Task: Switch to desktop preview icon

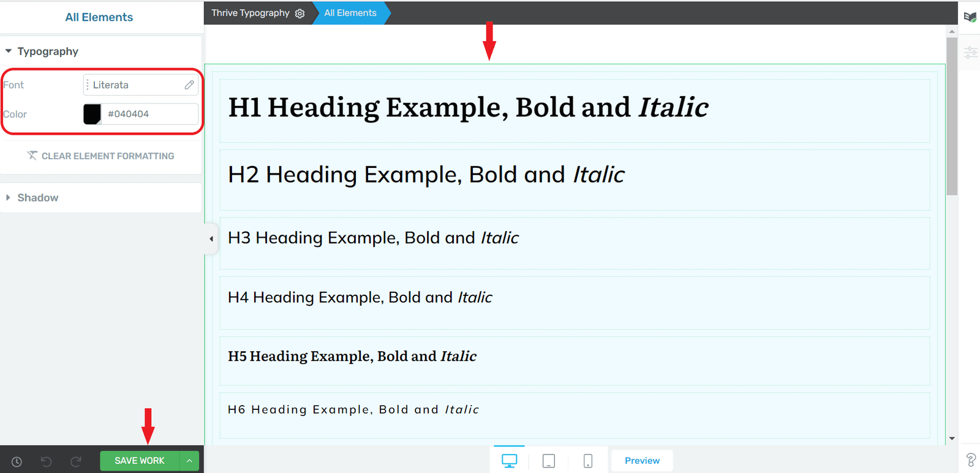Action: point(509,461)
